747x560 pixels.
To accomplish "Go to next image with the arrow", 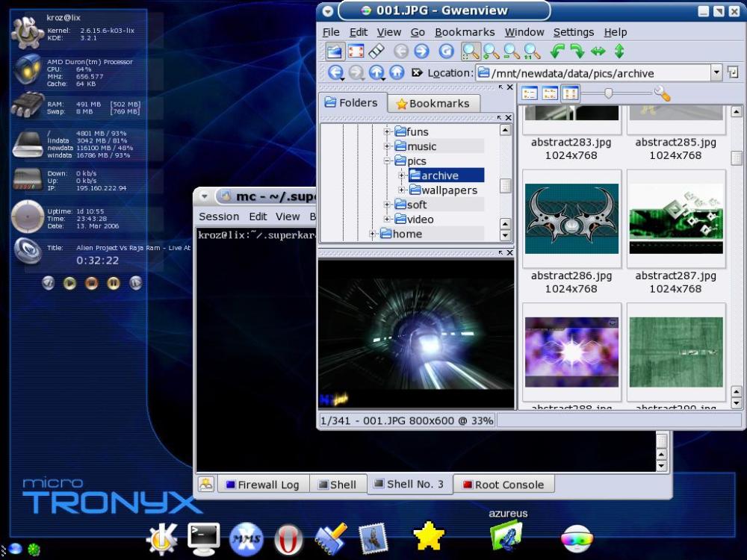I will 421,51.
